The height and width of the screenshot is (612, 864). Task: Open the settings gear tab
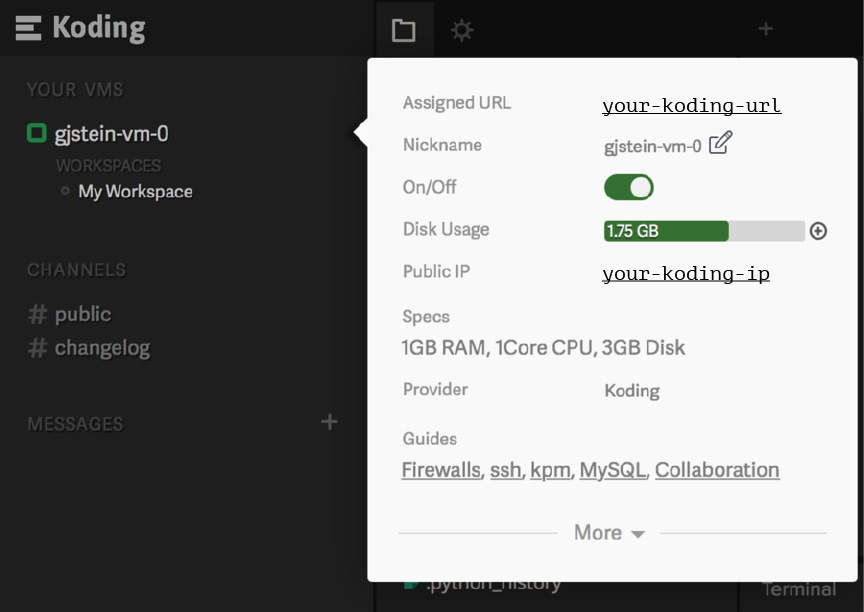click(x=462, y=30)
